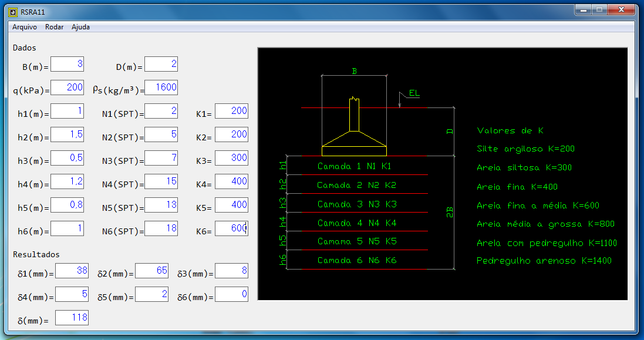
Task: Click the δ2(mm) result field
Action: [151, 271]
